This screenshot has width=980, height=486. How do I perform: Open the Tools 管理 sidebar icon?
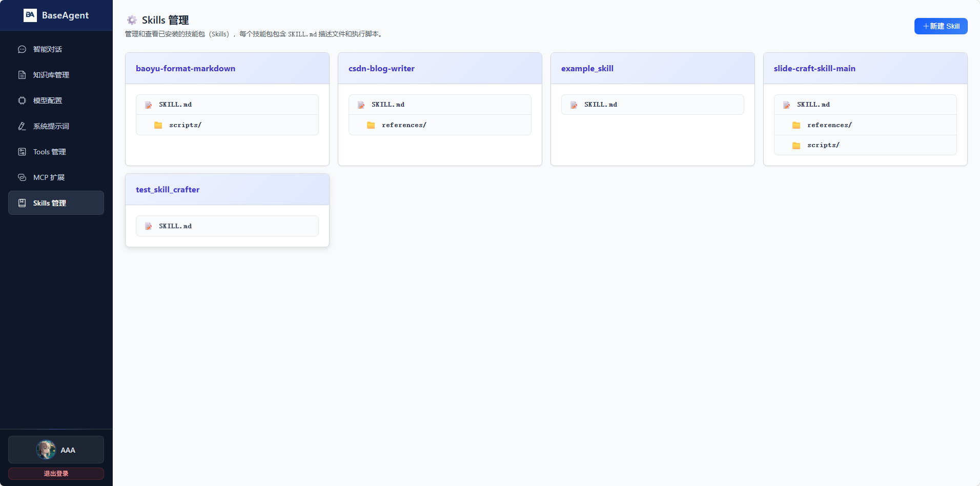coord(22,152)
